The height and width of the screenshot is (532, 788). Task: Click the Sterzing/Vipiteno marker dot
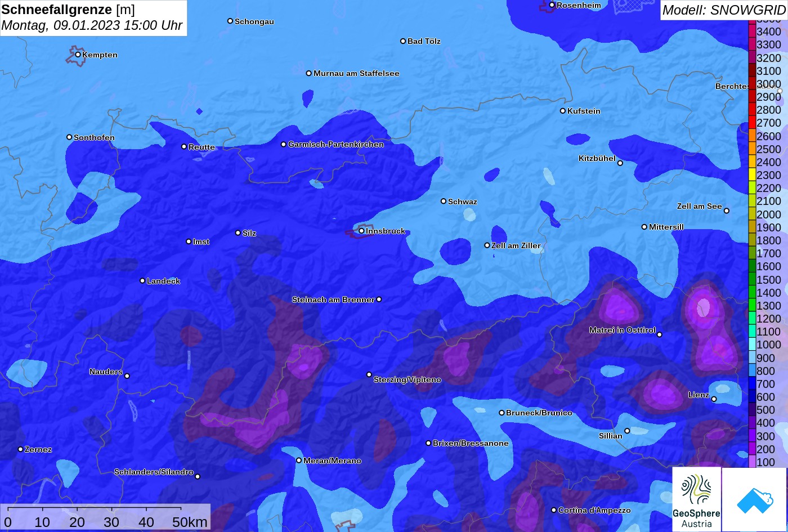(369, 374)
